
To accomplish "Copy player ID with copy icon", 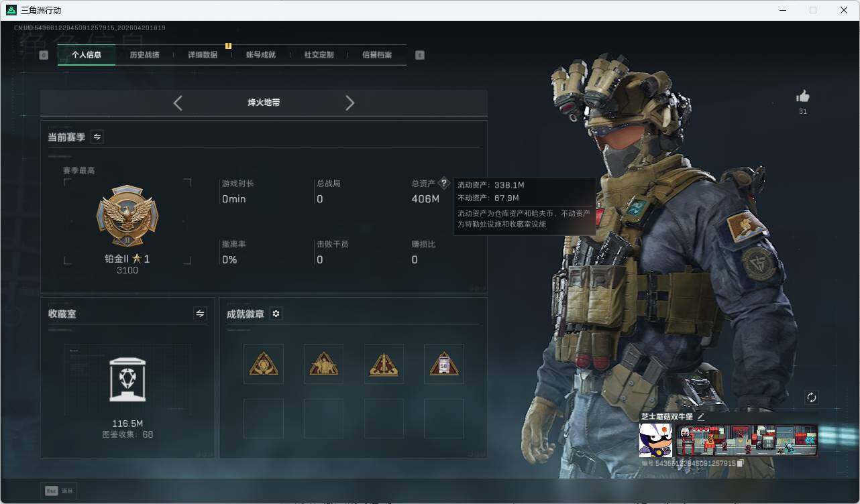I will click(x=740, y=463).
